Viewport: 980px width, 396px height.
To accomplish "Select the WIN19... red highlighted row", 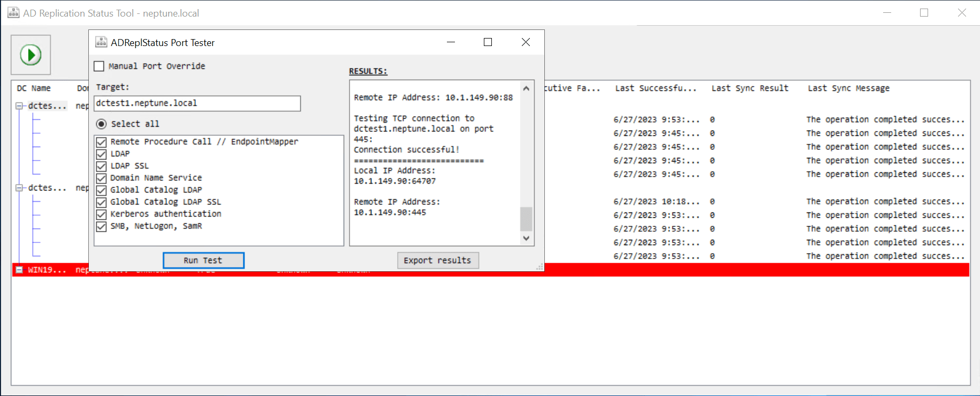I will 490,270.
